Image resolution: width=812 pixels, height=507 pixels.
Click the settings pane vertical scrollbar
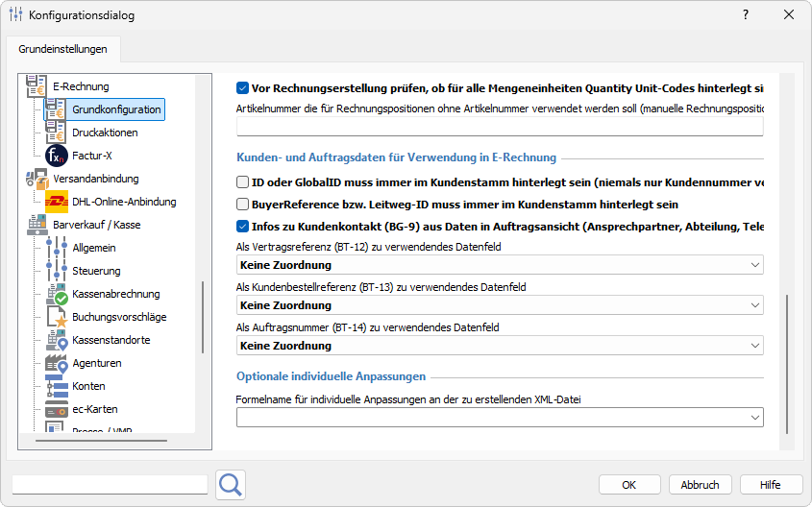pos(787,364)
